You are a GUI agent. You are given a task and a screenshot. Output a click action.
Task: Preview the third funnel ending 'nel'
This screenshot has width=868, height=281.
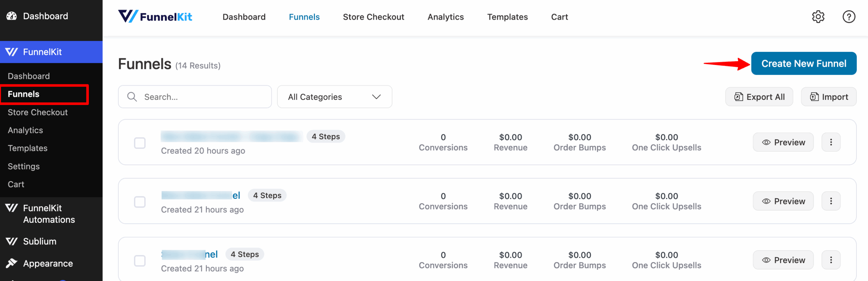(783, 260)
